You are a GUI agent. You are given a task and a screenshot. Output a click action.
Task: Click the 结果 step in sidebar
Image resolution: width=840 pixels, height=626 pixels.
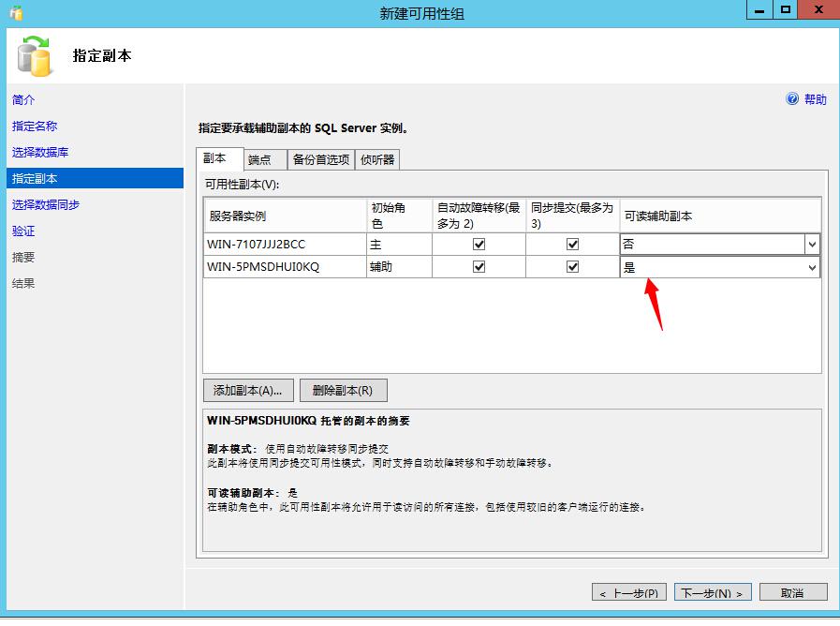point(23,284)
